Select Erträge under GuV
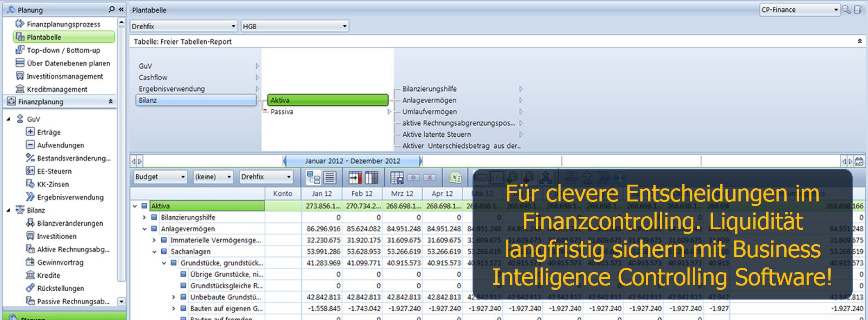 (44, 132)
